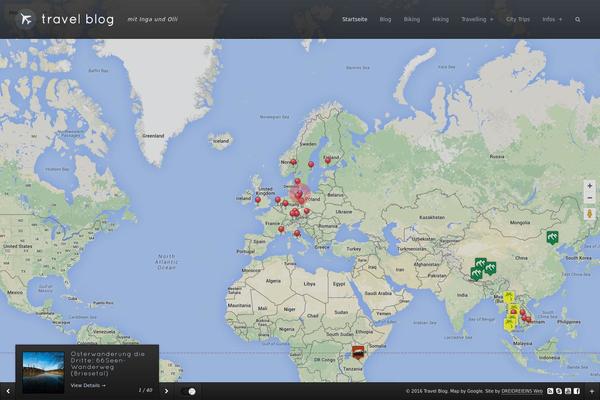Click the rightmost green hiking marker over Nepal
The width and height of the screenshot is (600, 400).
[x=490, y=268]
